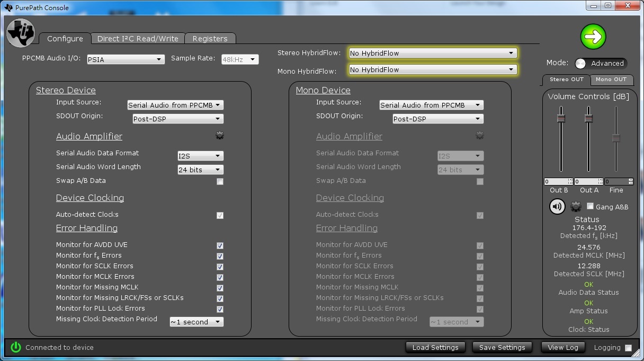Click the Load Settings button
The image size is (644, 361).
point(435,347)
